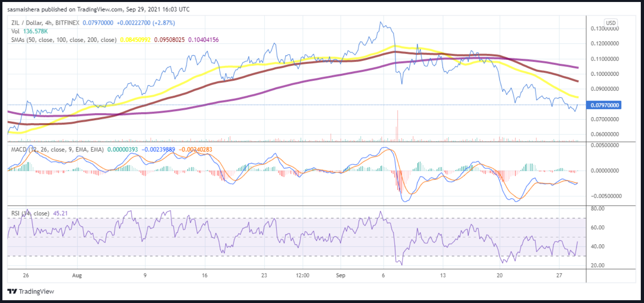This screenshot has height=303, width=644.
Task: Click the red SMA 100 value 0.09508025
Action: click(170, 39)
